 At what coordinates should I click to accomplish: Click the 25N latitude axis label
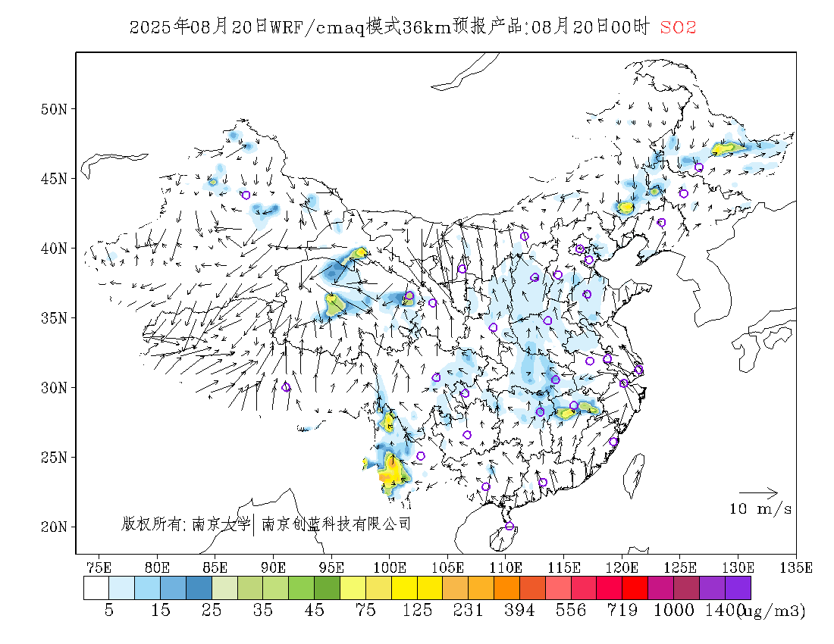point(55,458)
